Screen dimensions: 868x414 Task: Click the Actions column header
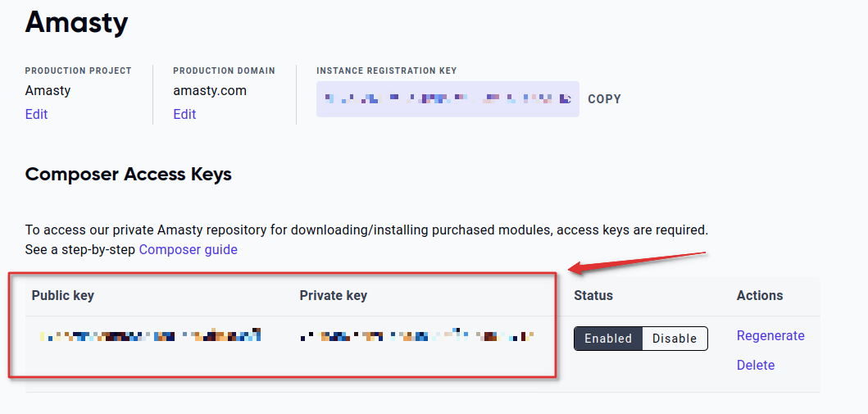coord(760,296)
